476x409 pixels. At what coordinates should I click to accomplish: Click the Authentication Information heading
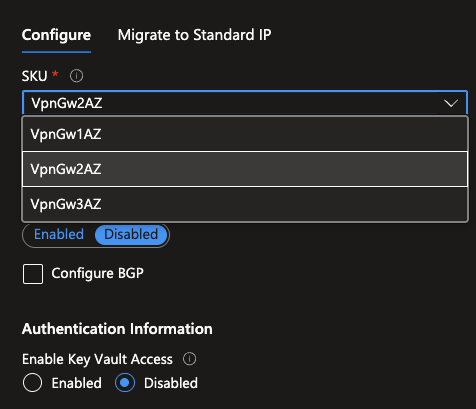tap(117, 329)
